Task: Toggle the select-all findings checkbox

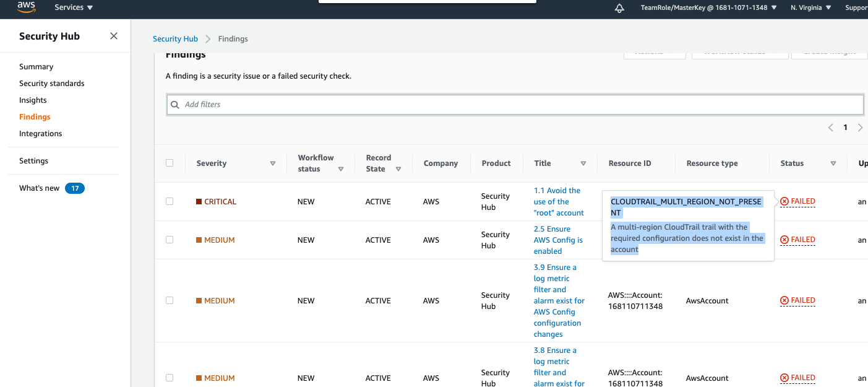Action: [x=170, y=163]
